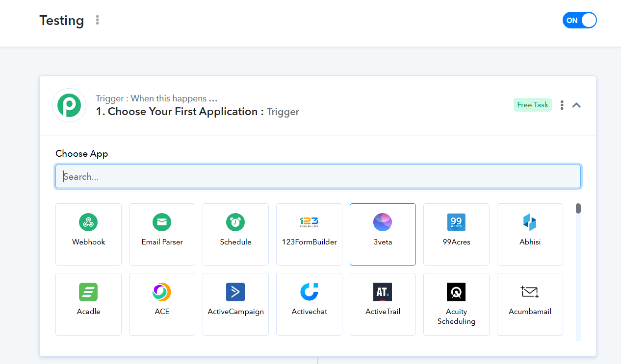Select the ActiveCampaign app icon
This screenshot has height=364, width=621.
(x=235, y=292)
